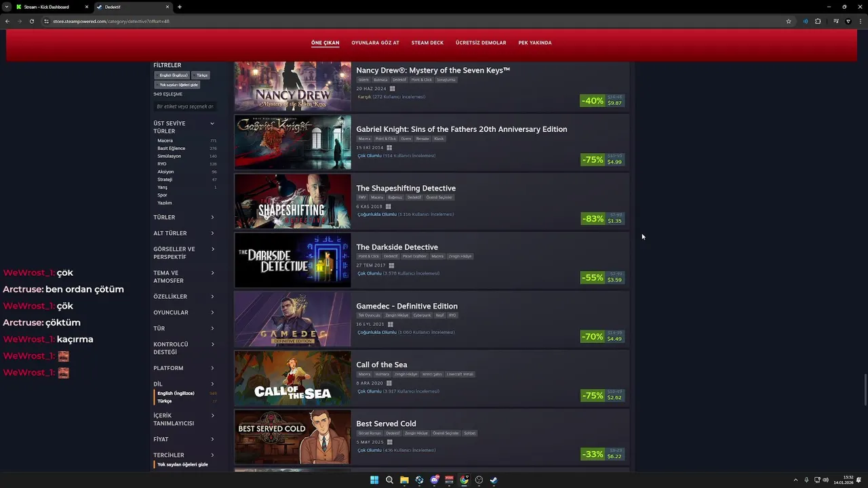Screen dimensions: 868x488
Task: Reload the Steam store page
Action: tap(31, 21)
